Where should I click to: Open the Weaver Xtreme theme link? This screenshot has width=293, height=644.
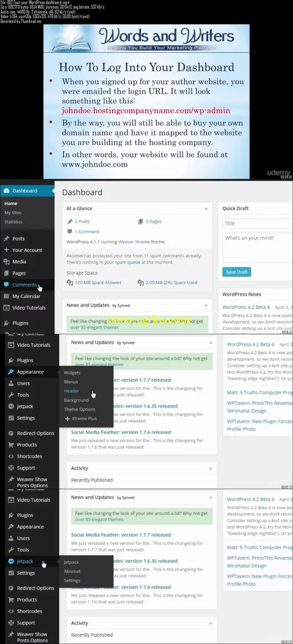(134, 242)
